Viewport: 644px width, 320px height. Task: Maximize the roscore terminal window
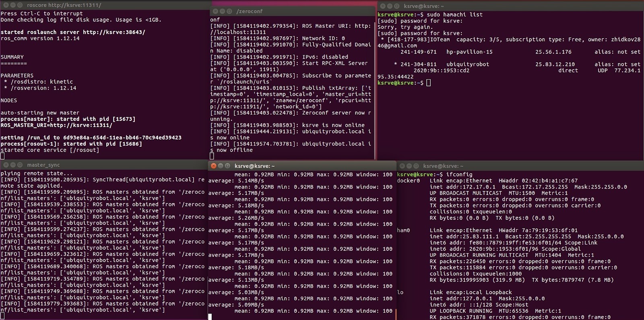(20, 5)
